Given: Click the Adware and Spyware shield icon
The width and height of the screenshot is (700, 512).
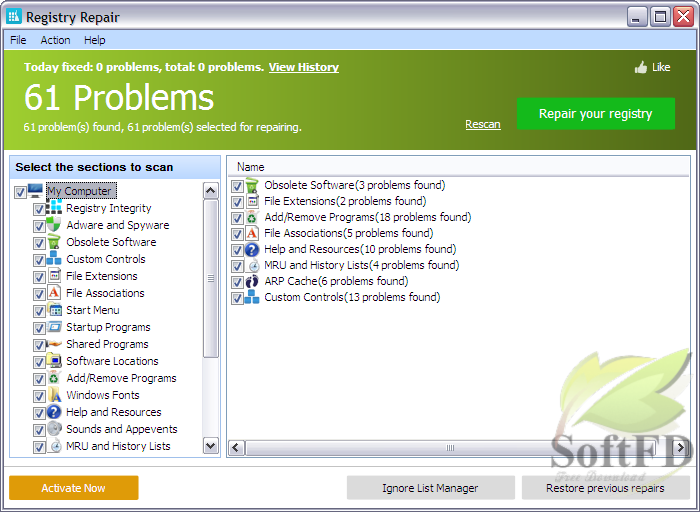Looking at the screenshot, I should pos(54,225).
